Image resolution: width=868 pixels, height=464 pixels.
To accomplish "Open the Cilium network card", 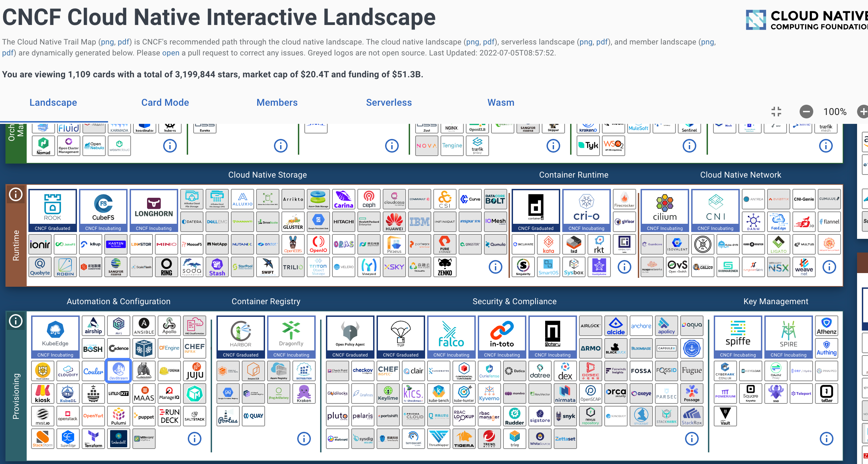I will pos(665,210).
